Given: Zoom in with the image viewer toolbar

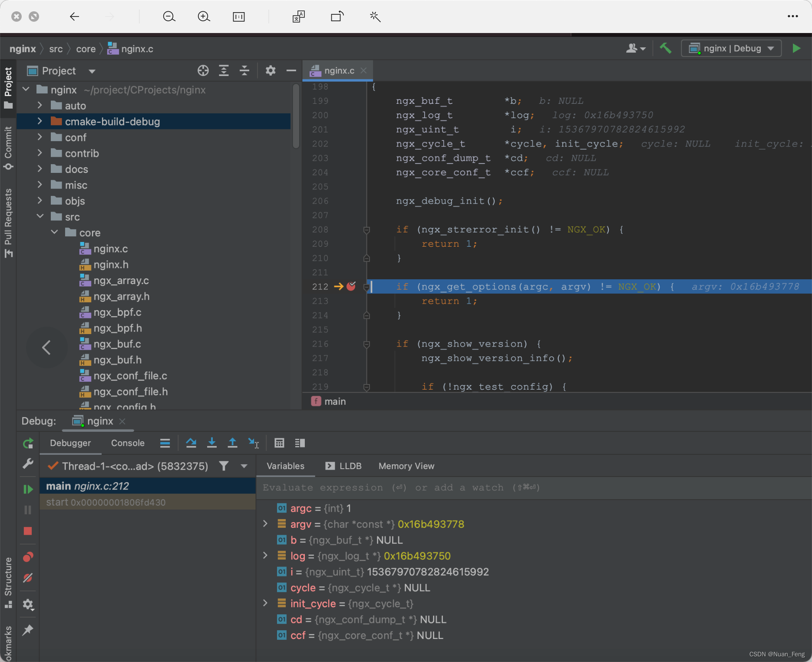Looking at the screenshot, I should 204,17.
